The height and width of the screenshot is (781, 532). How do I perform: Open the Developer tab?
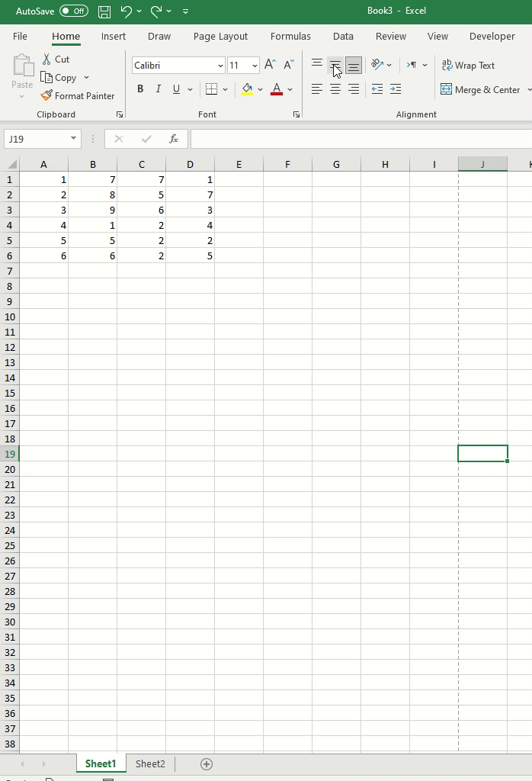[x=492, y=37]
